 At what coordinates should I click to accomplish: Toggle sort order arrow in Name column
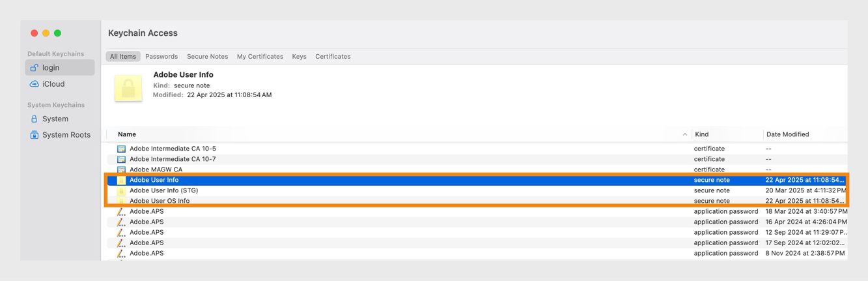coord(684,134)
